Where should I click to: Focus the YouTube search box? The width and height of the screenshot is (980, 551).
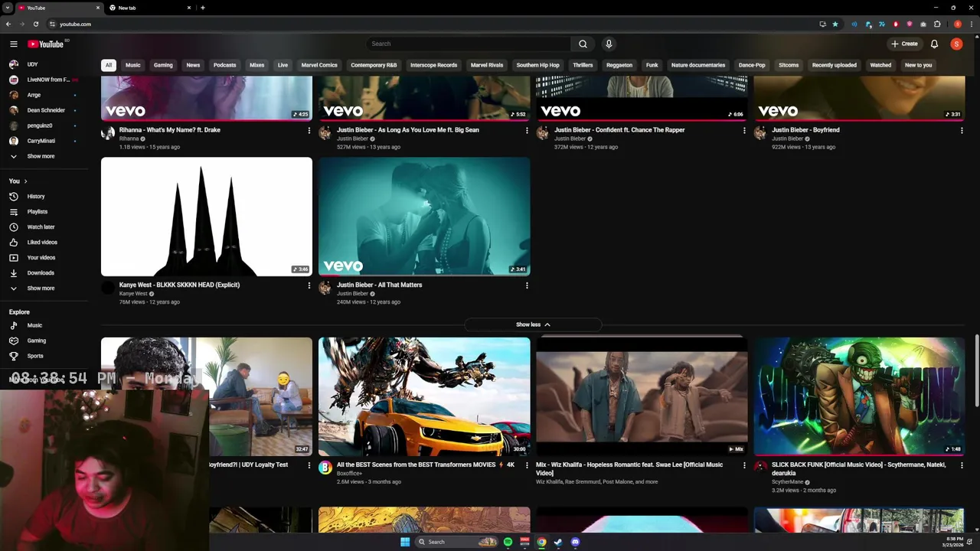pyautogui.click(x=469, y=44)
